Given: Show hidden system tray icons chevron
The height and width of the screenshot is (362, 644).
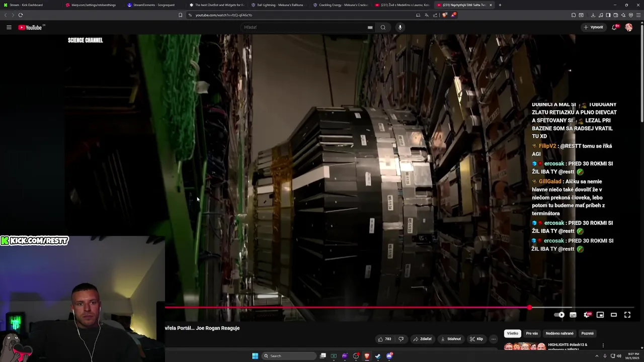Looking at the screenshot, I should point(597,356).
